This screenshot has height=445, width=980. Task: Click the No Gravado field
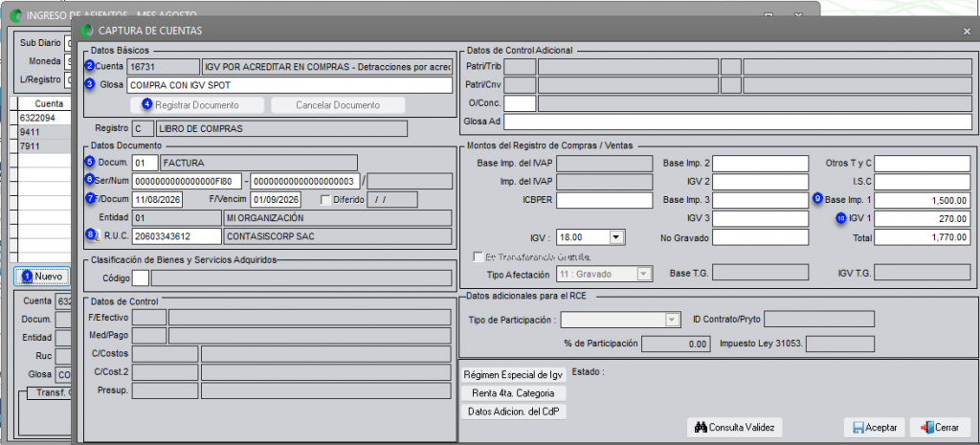click(761, 237)
